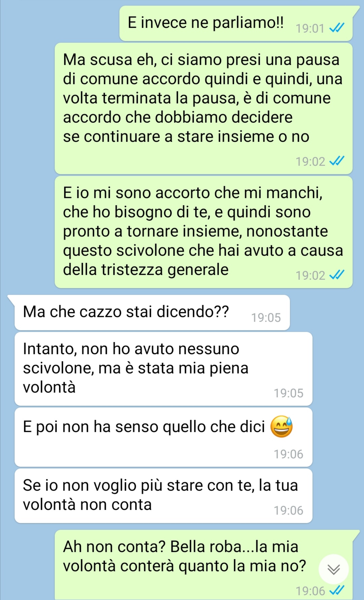The image size is (364, 600).
Task: Click the blue checkmarks beside 'della tristezza generale'
Action: (337, 275)
